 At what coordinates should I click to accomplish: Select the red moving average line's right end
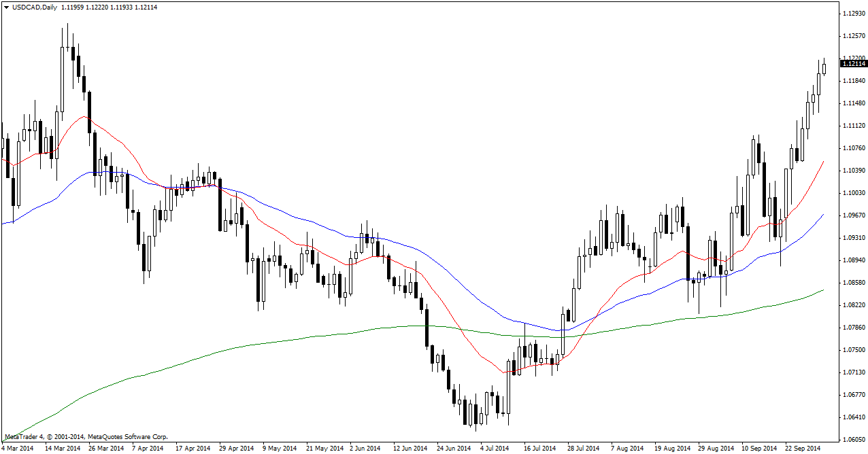tap(822, 162)
